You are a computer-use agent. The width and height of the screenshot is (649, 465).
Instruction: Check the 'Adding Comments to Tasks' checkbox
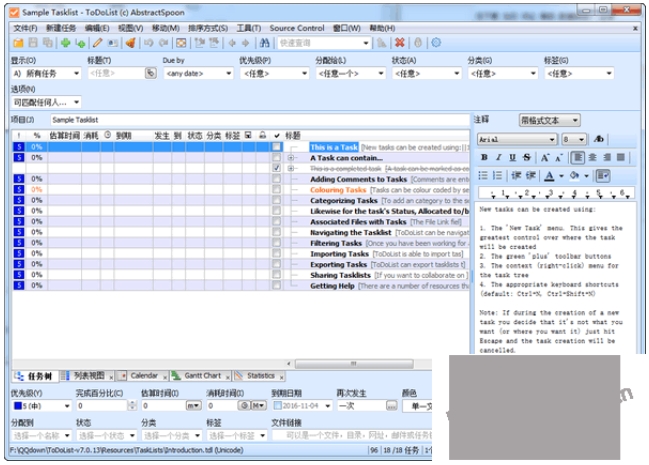pos(276,179)
